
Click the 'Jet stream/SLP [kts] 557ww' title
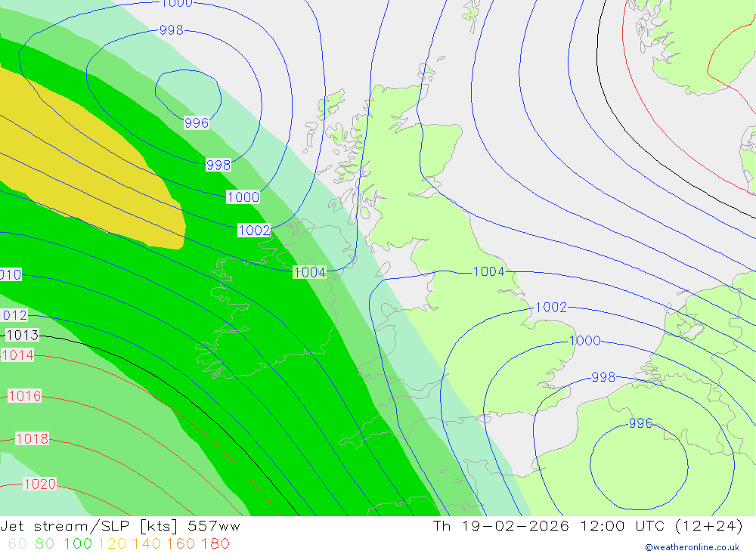[x=120, y=526]
